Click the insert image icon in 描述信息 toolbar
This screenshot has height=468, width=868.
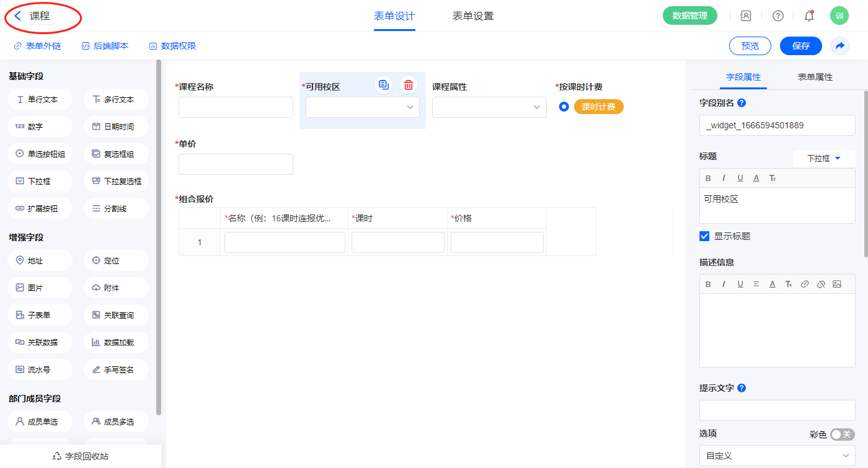(837, 284)
